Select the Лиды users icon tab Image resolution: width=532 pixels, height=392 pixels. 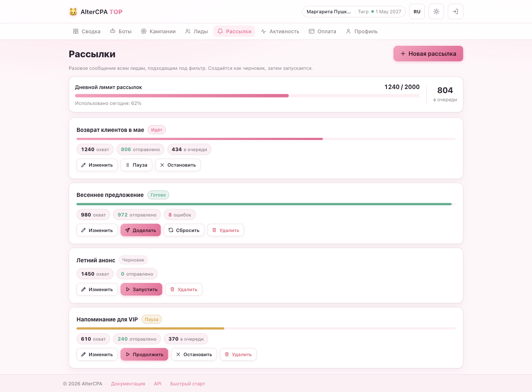197,31
